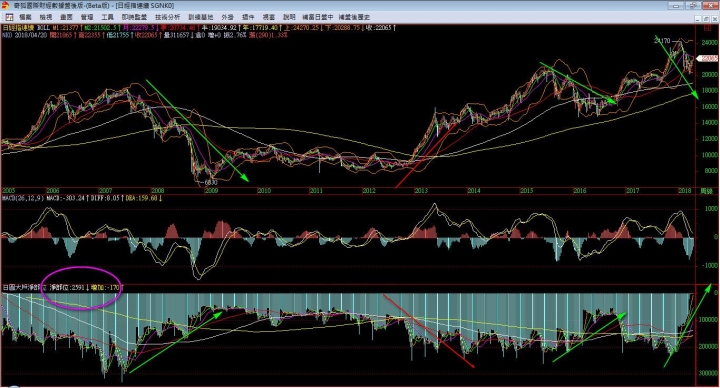Click the application logo in the title bar
The image size is (720, 388).
(x=5, y=6)
